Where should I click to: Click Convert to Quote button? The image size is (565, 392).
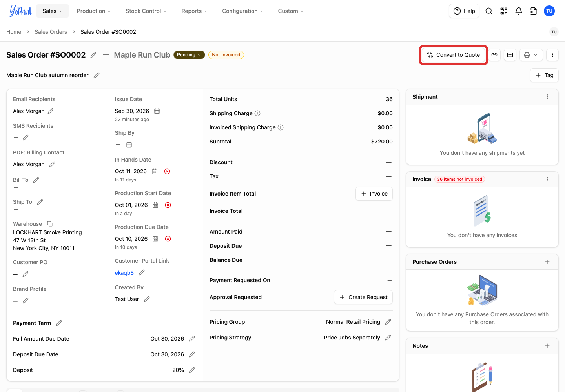454,55
